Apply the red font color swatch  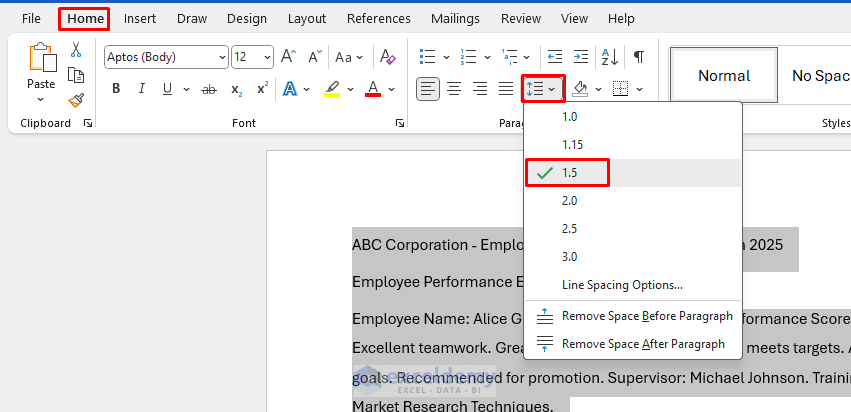pyautogui.click(x=373, y=89)
